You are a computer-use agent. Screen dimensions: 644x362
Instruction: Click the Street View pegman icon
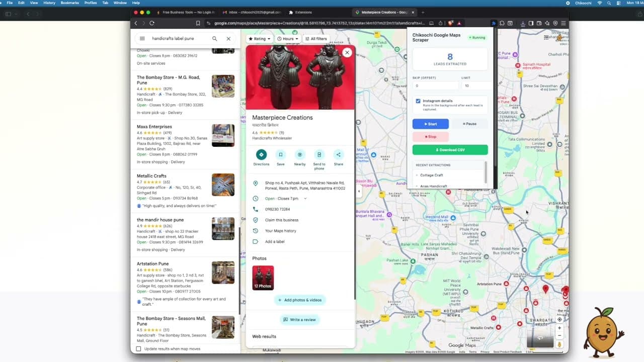559,344
